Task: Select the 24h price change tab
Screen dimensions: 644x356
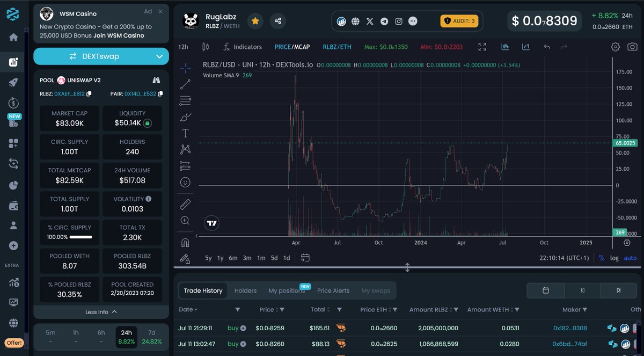Action: click(x=127, y=337)
